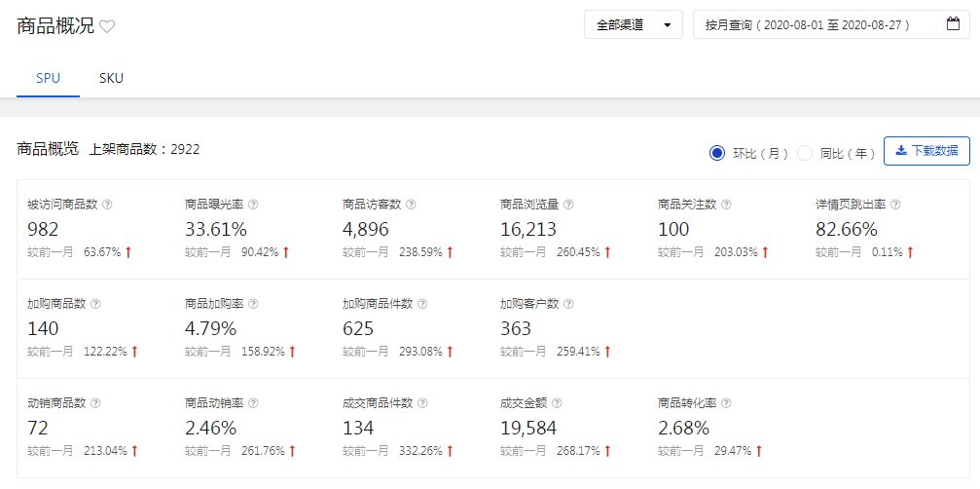This screenshot has width=980, height=489.
Task: Click help icon next to 商品关注数
Action: pyautogui.click(x=726, y=205)
